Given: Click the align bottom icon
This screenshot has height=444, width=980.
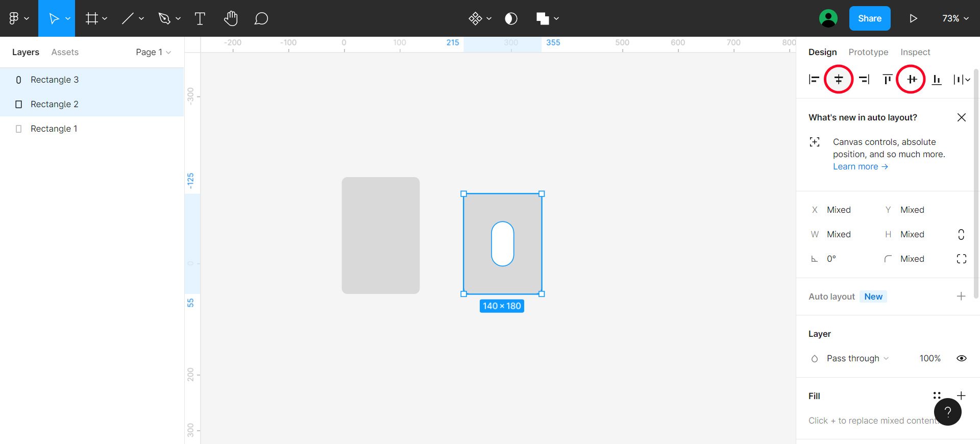Looking at the screenshot, I should click(x=937, y=79).
